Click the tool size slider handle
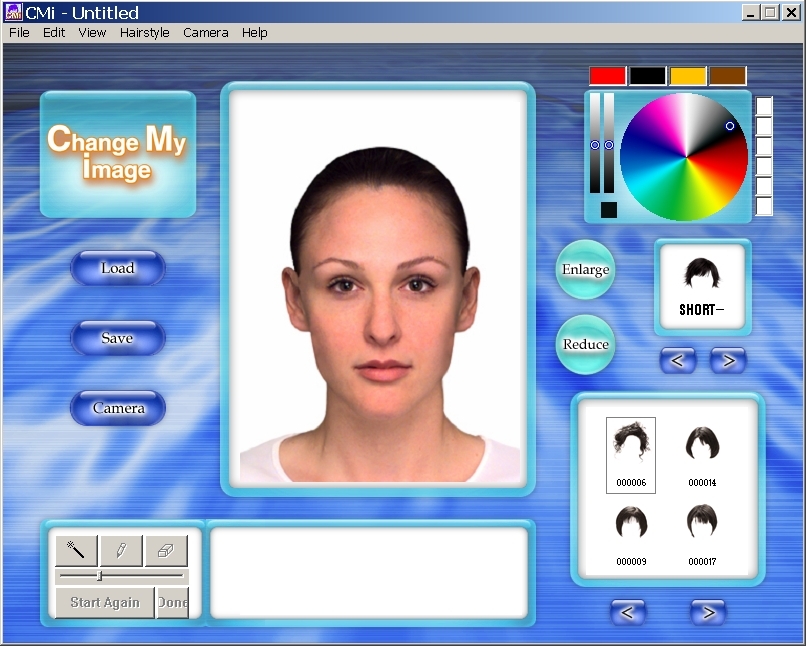Viewport: 807px width, 647px height. click(x=99, y=576)
